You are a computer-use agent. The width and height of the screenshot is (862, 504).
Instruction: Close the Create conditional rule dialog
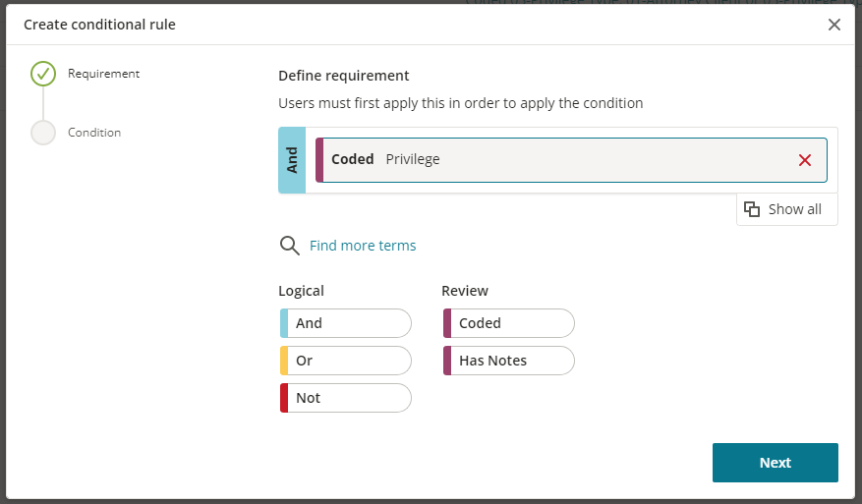point(833,25)
